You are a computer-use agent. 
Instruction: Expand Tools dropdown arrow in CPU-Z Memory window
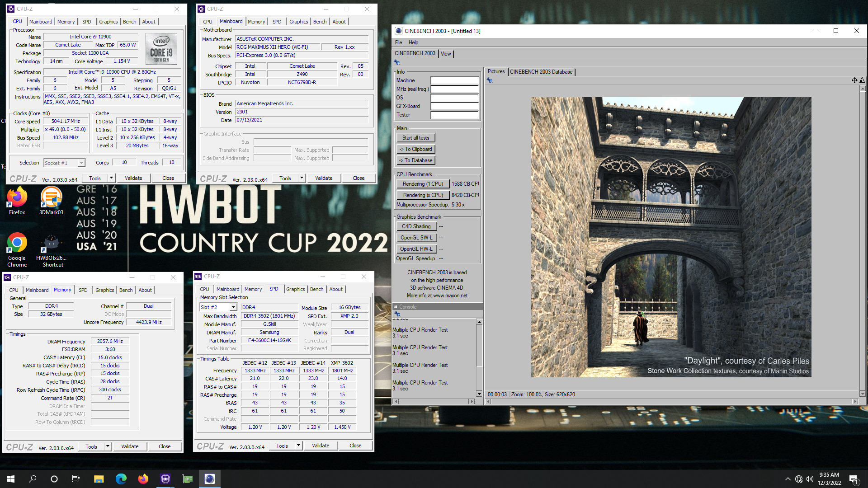(108, 446)
